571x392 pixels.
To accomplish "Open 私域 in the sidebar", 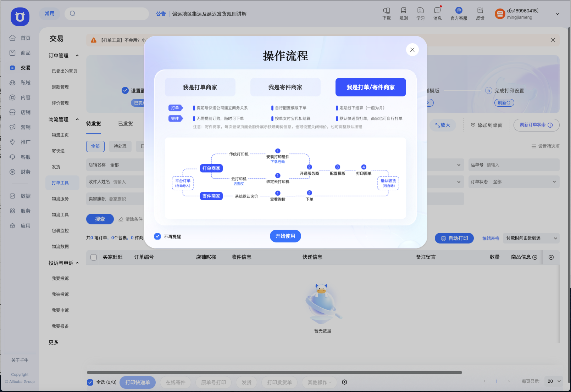I will click(x=20, y=83).
